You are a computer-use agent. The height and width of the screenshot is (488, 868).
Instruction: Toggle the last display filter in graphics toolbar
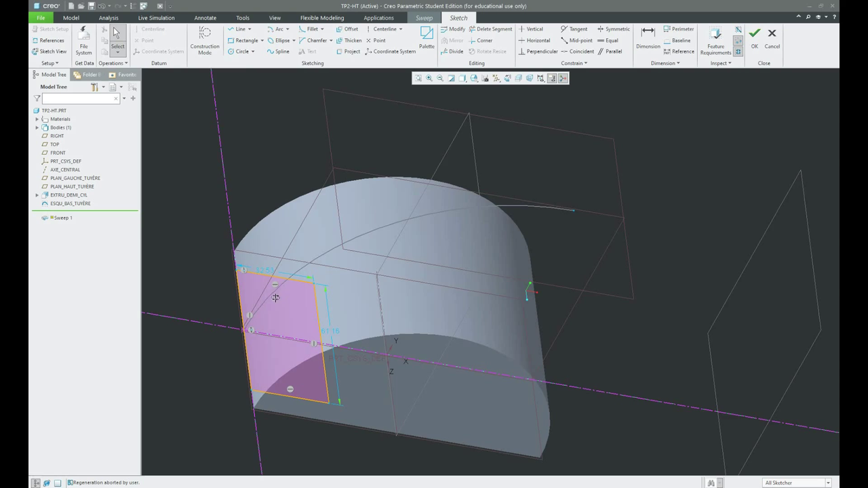click(x=563, y=79)
